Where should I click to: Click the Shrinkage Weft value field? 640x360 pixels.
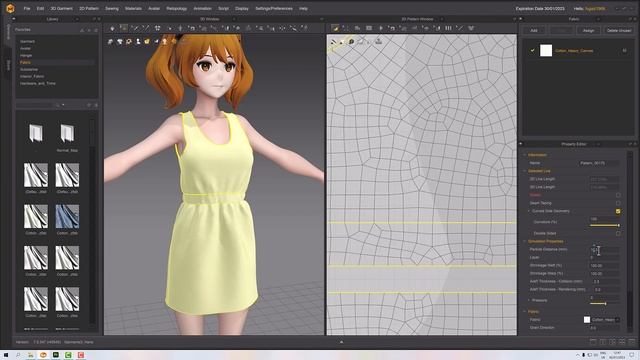pyautogui.click(x=604, y=265)
